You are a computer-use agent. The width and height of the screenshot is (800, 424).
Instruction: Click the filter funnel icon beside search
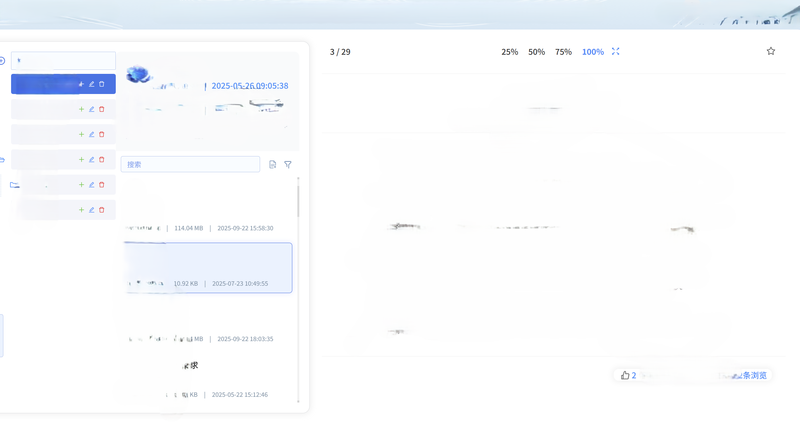pos(288,164)
